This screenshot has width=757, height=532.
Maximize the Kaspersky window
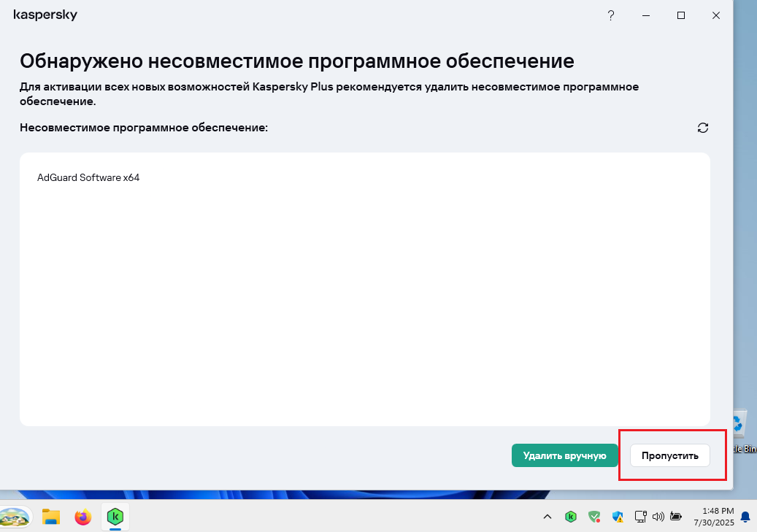coord(681,15)
